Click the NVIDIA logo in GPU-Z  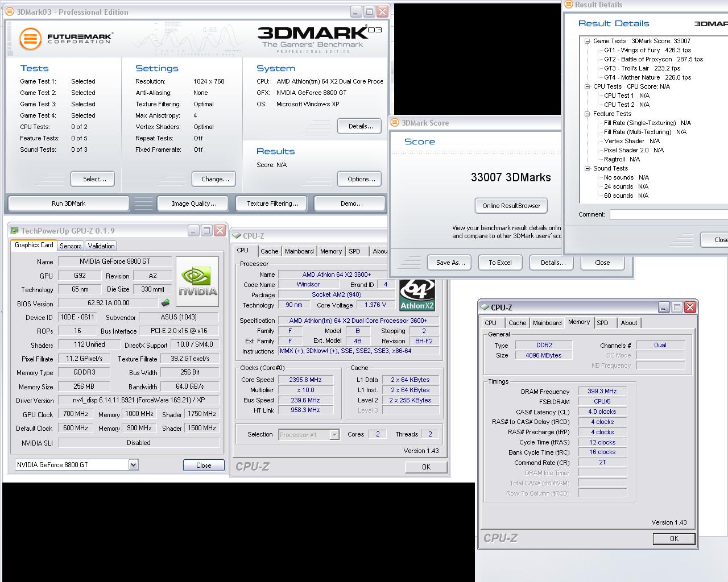[x=197, y=282]
